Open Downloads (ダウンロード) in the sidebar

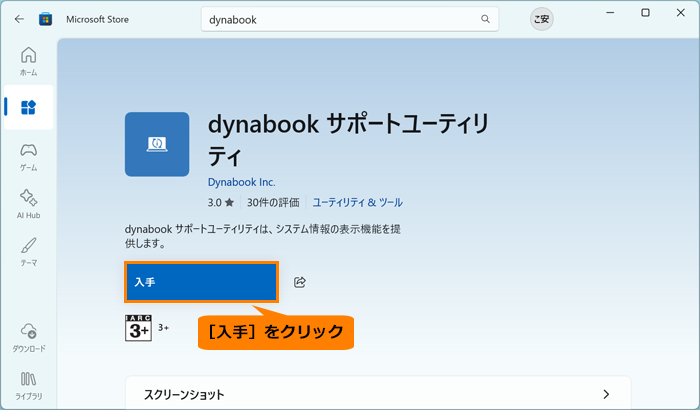coord(28,337)
